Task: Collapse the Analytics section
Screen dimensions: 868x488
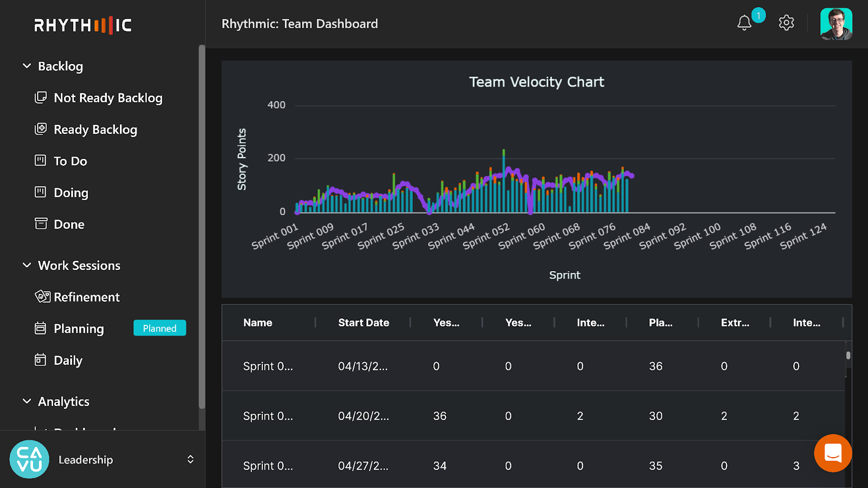Action: (27, 401)
